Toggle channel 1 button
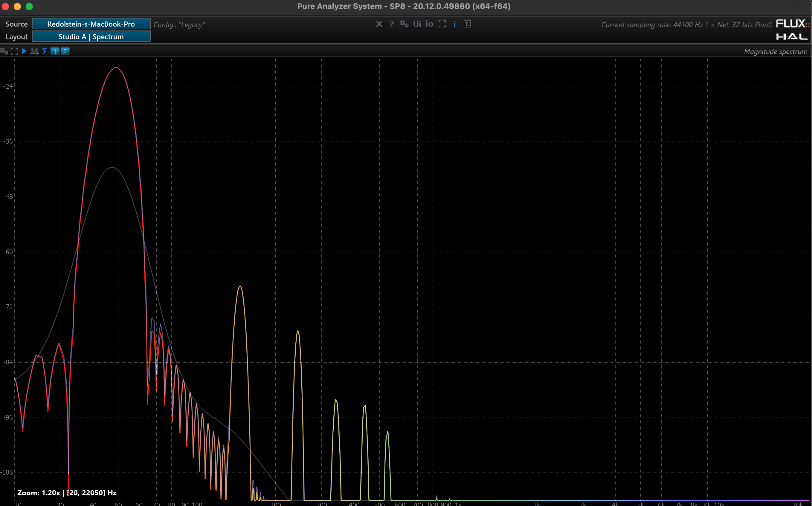 (55, 51)
